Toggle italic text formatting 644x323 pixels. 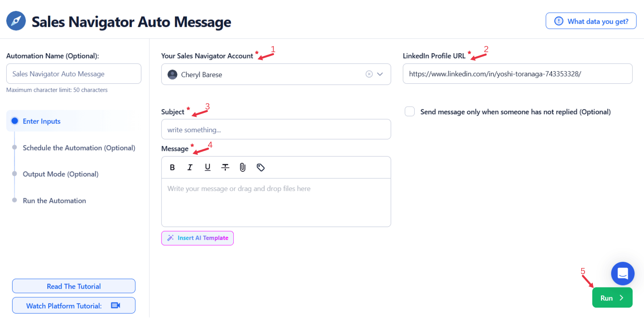pyautogui.click(x=190, y=167)
